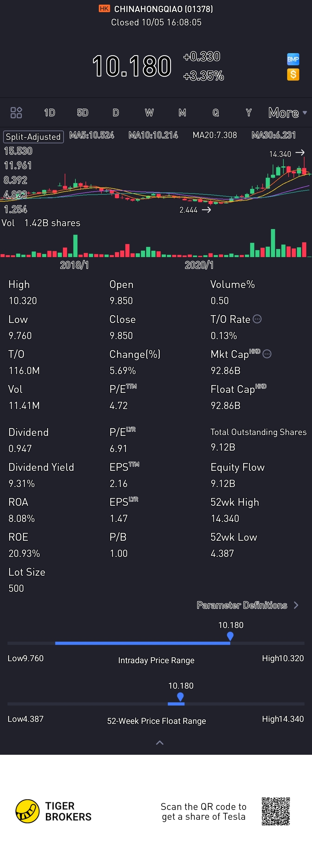Tap the blue BMP badge icon
This screenshot has height=868, width=312.
tap(293, 59)
